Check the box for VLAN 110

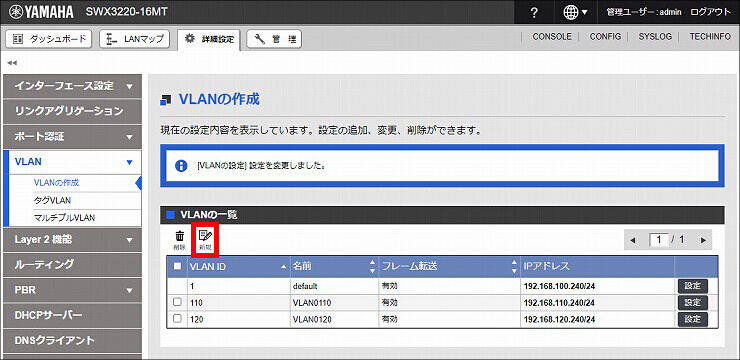pos(177,302)
